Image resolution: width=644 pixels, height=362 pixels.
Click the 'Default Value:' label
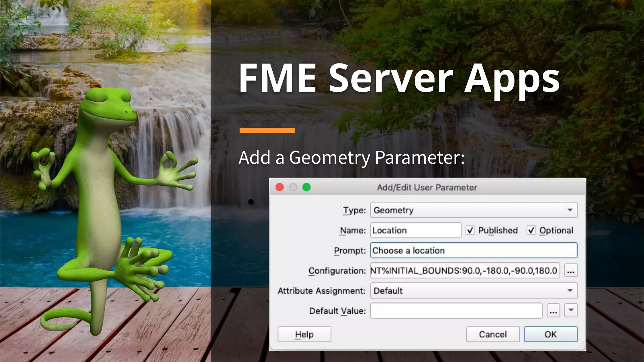[x=337, y=311]
